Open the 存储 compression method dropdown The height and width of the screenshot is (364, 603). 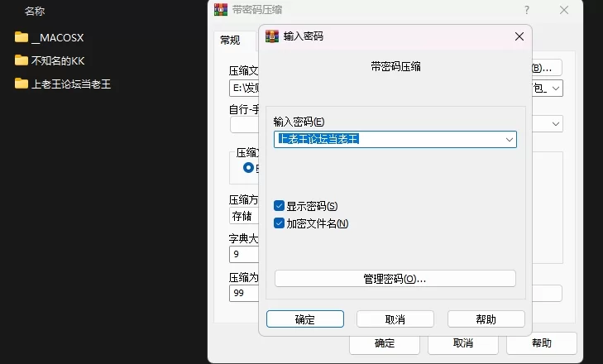pos(244,217)
